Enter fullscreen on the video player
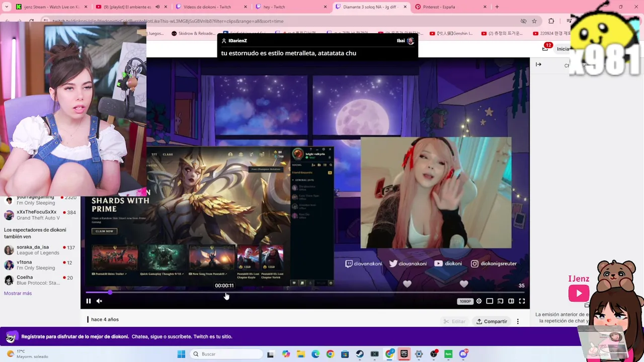The height and width of the screenshot is (362, 644). point(522,301)
